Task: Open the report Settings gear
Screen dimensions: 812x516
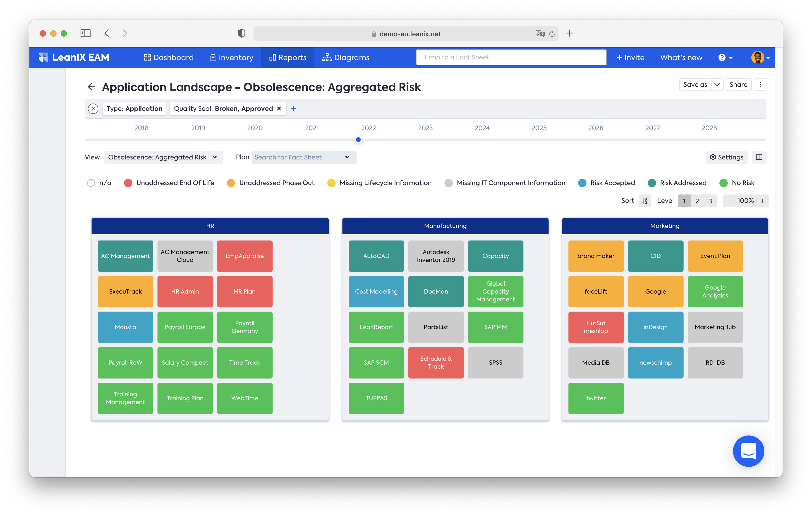Action: pyautogui.click(x=727, y=157)
